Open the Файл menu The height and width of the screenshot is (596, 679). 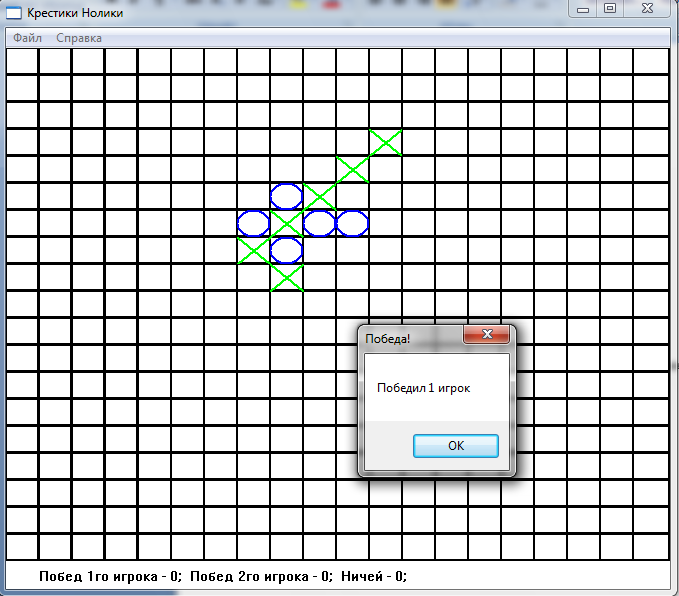(x=27, y=38)
